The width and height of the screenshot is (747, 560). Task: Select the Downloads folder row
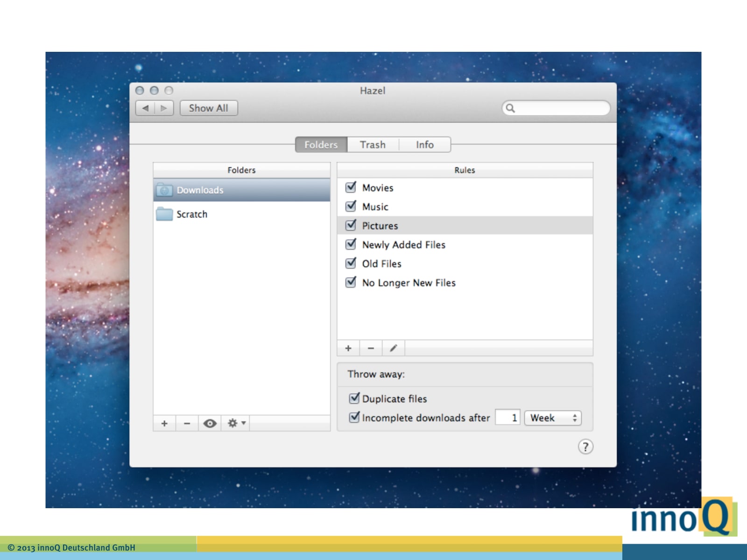tap(242, 190)
